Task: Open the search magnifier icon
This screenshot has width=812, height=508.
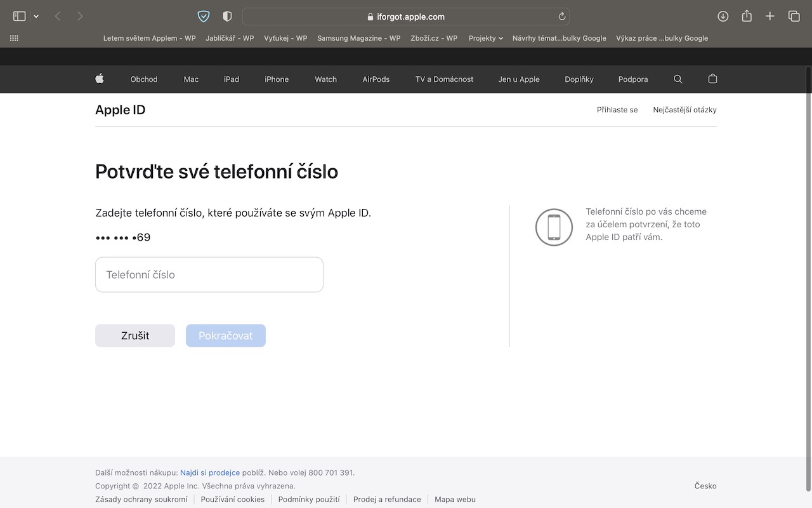Action: pos(678,79)
